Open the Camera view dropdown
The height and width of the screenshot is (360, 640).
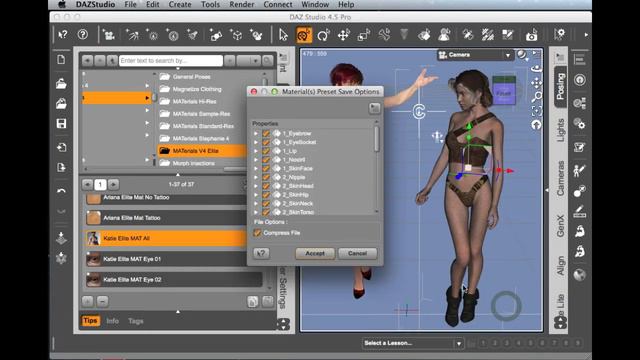475,55
